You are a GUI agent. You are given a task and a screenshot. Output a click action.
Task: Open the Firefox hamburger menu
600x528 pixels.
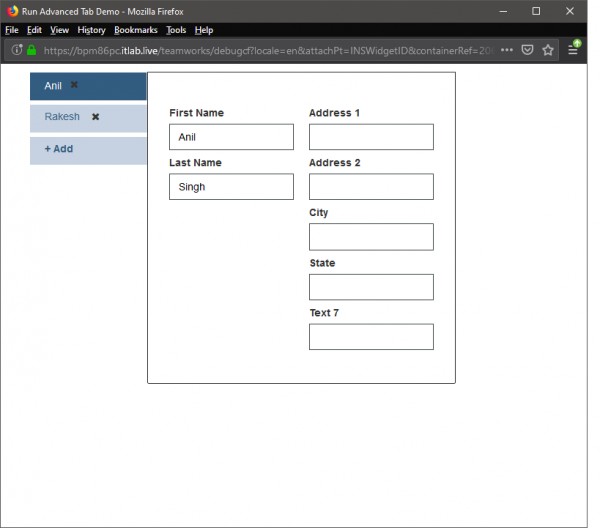point(573,50)
